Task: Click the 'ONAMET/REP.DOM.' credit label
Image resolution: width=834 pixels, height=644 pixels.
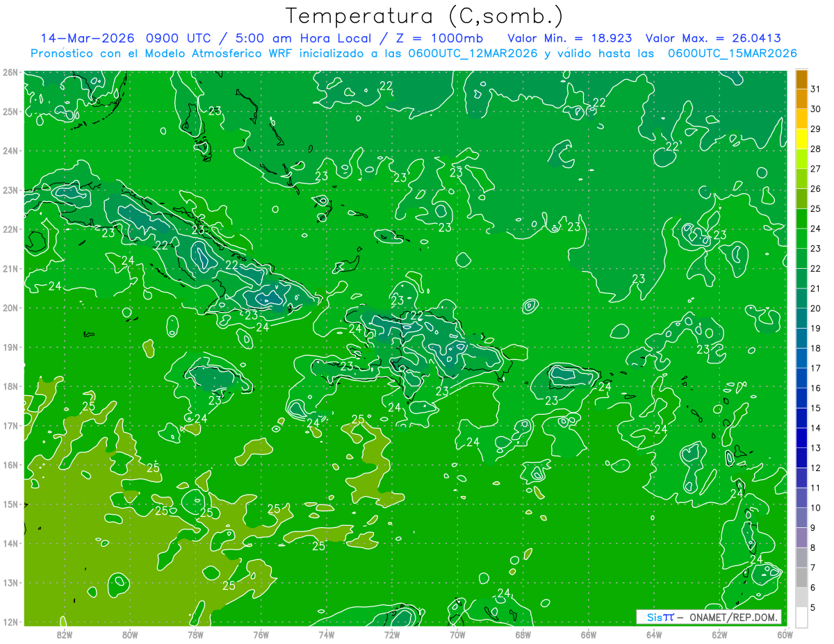Action: click(733, 617)
